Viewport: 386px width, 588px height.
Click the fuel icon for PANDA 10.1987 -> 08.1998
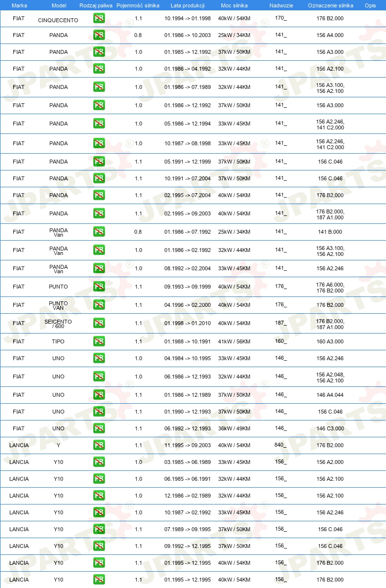pyautogui.click(x=99, y=143)
